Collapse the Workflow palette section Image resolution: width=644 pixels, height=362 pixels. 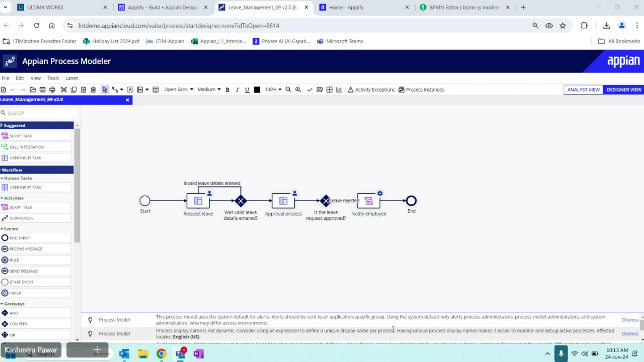pyautogui.click(x=37, y=170)
